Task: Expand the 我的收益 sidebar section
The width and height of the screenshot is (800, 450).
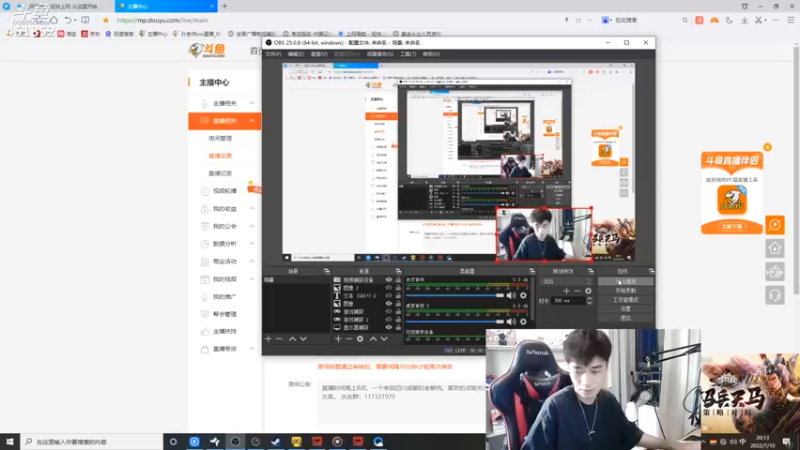Action: coord(252,209)
